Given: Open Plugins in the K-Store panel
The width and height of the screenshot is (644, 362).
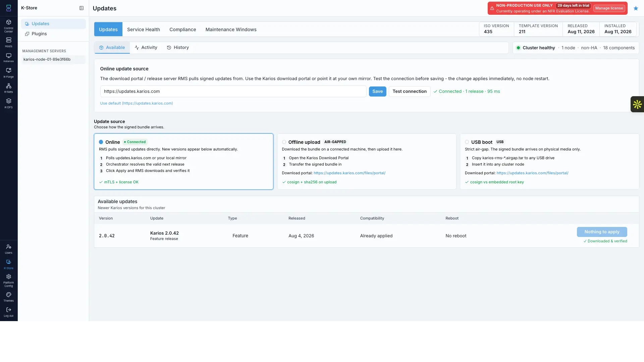Looking at the screenshot, I should click(x=53, y=34).
